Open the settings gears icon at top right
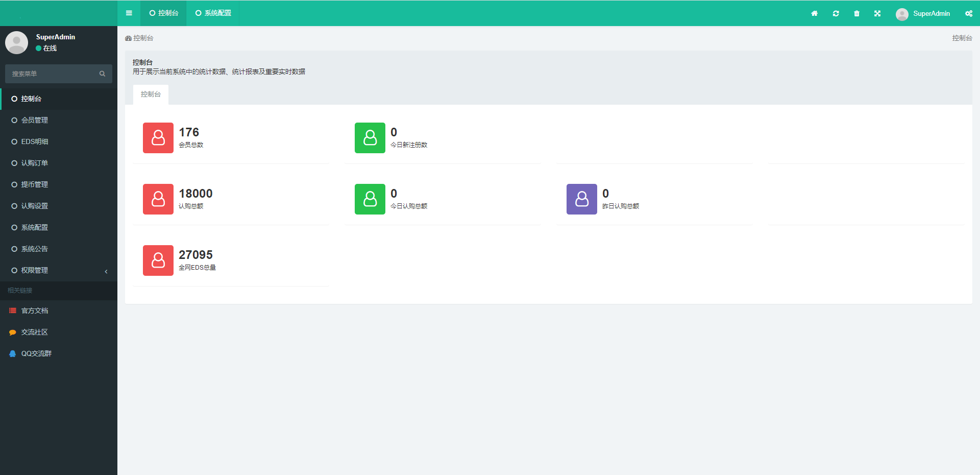The width and height of the screenshot is (980, 475). tap(968, 14)
